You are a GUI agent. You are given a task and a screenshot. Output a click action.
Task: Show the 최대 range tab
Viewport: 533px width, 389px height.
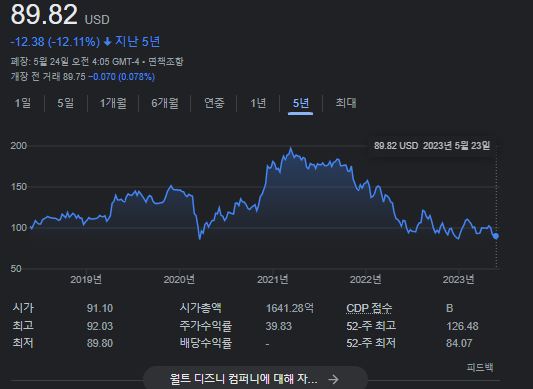coord(346,103)
